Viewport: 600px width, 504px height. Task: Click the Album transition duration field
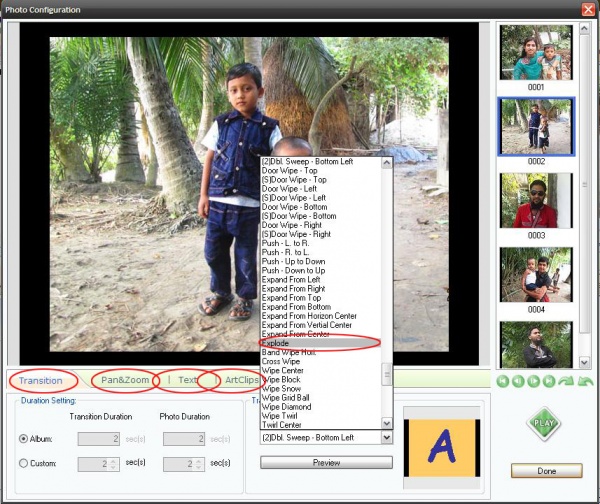click(x=99, y=439)
